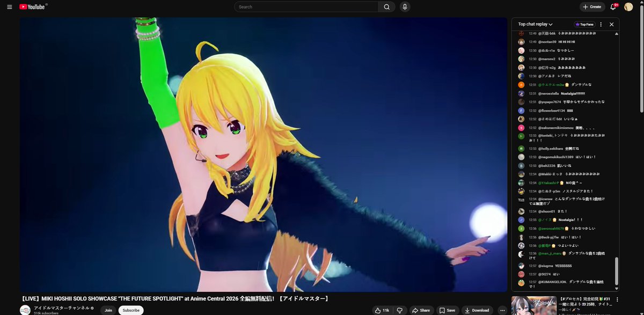Click username @flowerbee4134 in chat

[551, 111]
